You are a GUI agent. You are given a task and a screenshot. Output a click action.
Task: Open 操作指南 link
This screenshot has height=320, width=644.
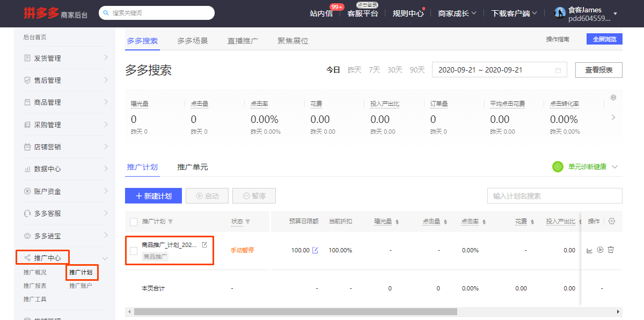point(558,39)
